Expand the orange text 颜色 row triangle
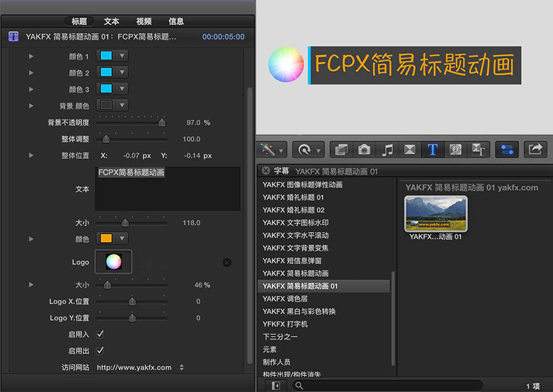553x392 pixels. (x=31, y=239)
